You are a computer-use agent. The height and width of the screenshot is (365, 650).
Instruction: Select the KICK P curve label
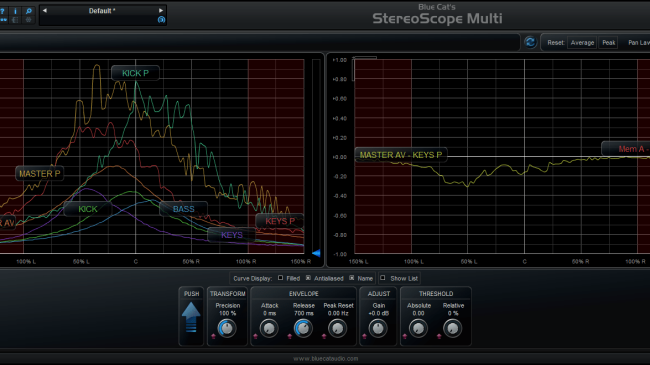(136, 73)
